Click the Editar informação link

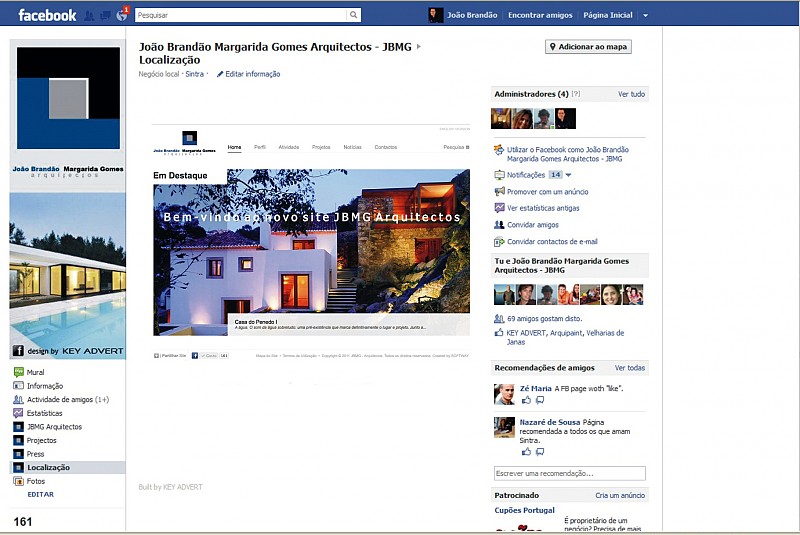click(x=253, y=74)
